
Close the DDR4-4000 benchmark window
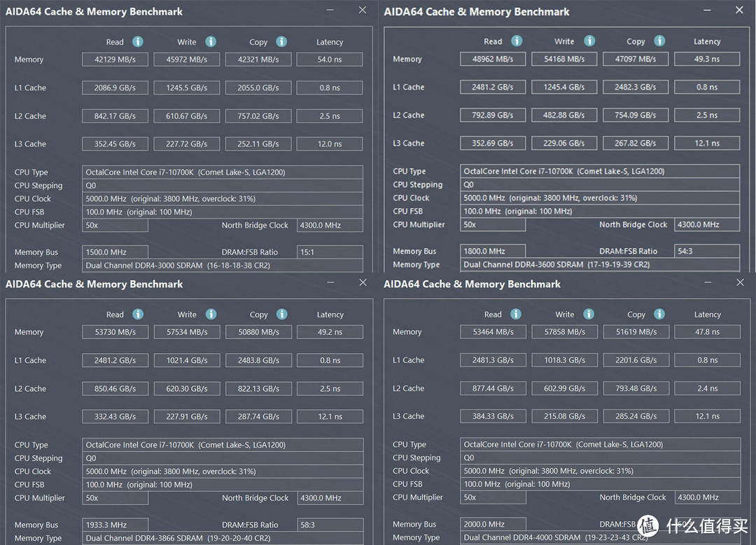point(740,282)
